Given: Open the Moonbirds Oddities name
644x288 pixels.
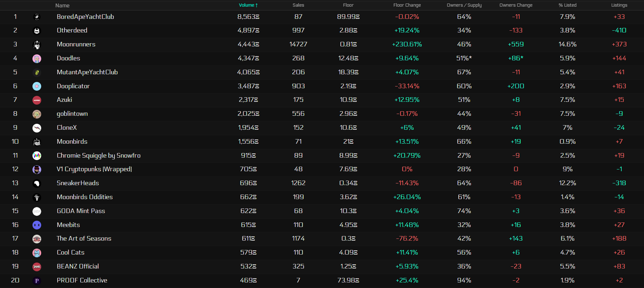Looking at the screenshot, I should point(85,197).
